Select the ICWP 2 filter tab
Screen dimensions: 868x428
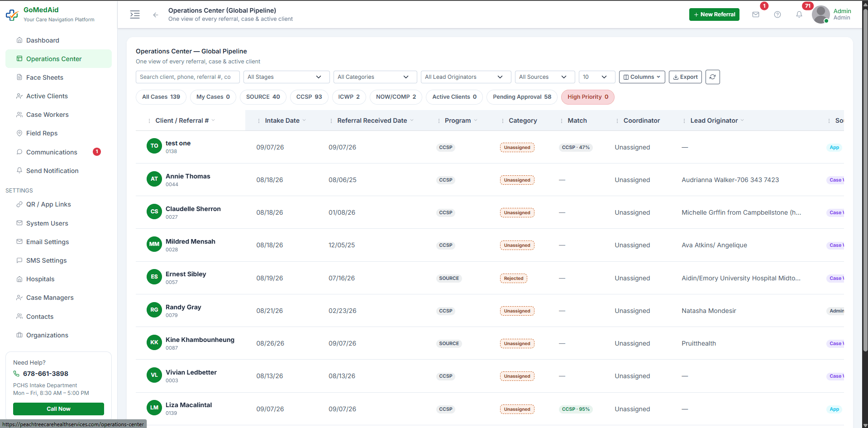[x=349, y=97]
